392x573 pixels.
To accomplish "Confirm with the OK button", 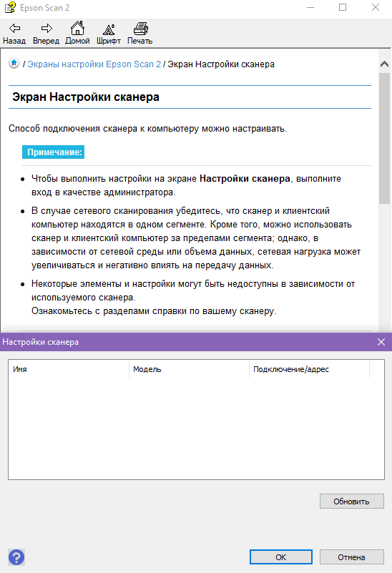I will tap(281, 557).
